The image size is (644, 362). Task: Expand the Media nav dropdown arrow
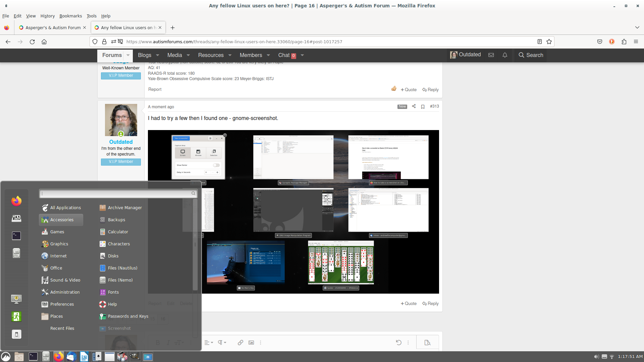pyautogui.click(x=188, y=55)
